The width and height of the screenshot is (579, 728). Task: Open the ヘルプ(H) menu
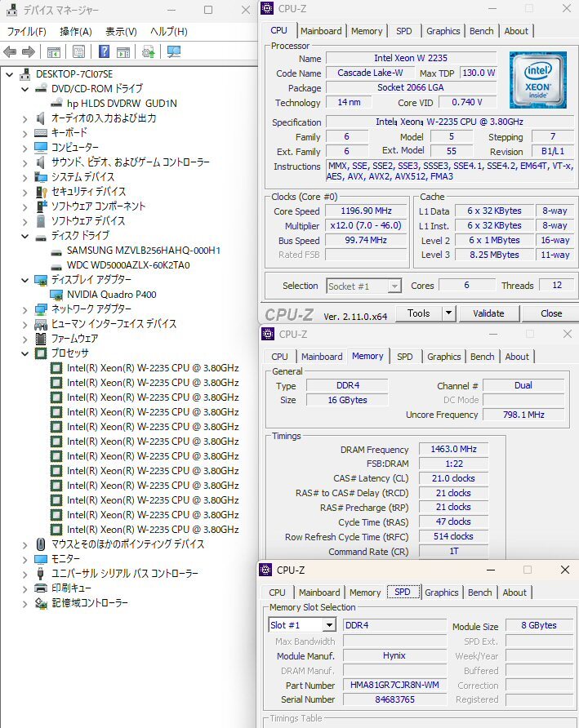click(x=169, y=32)
